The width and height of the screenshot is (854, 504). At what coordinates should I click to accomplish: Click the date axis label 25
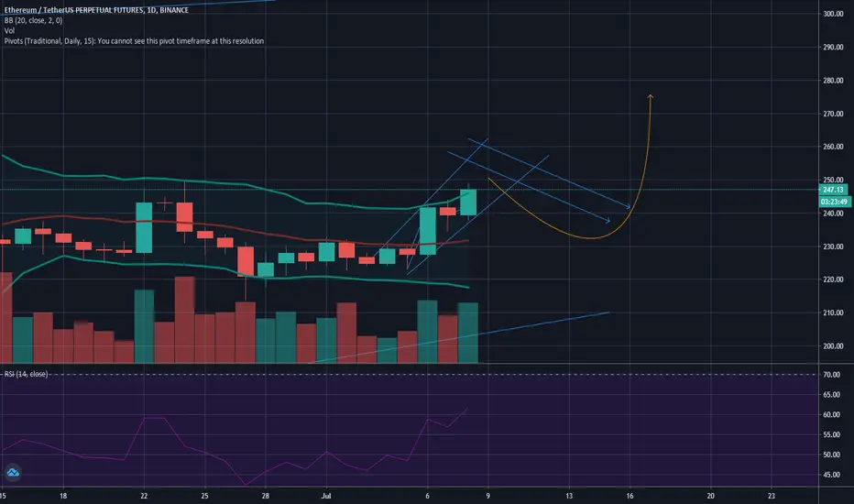(x=204, y=496)
